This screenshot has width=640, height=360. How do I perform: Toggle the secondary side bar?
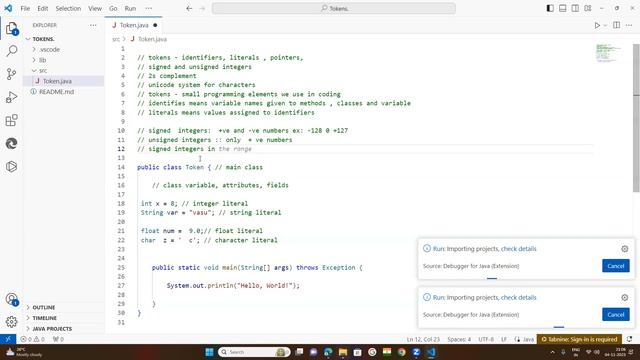point(575,8)
